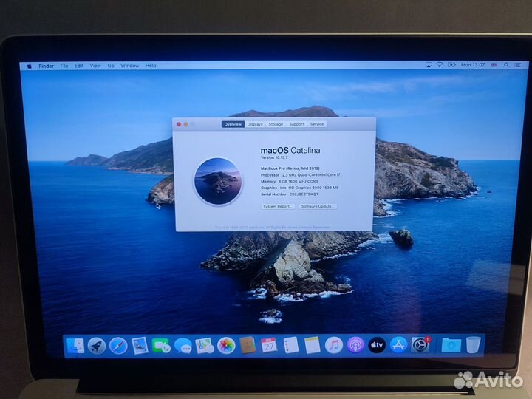
Task: Open Window menu
Action: [x=129, y=66]
